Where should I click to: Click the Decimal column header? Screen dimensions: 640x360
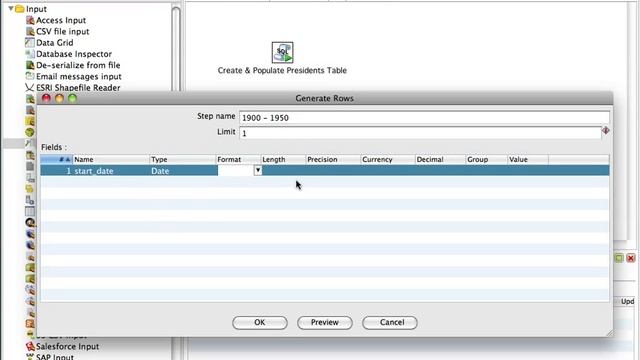[440, 159]
